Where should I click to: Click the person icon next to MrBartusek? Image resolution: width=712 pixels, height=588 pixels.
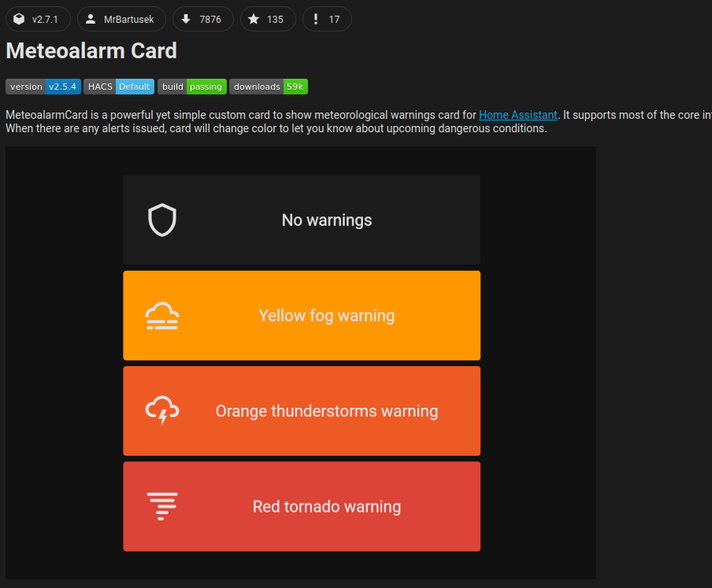coord(91,19)
